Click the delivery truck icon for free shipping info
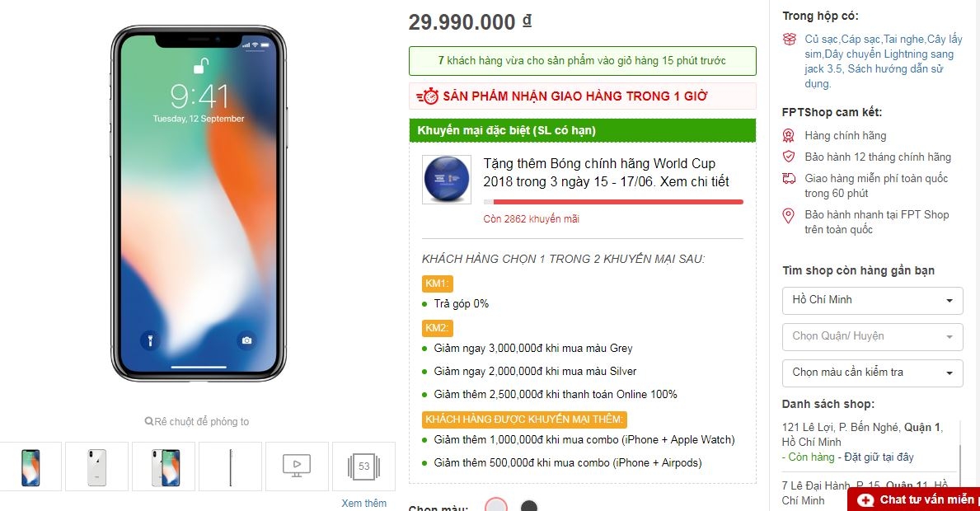Screen dimensions: 980x511 (x=790, y=179)
